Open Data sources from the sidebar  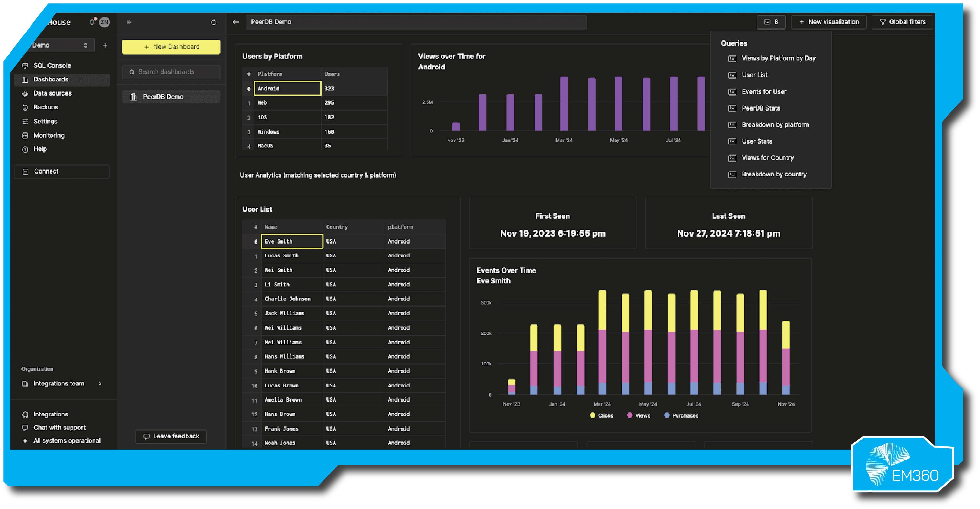click(x=52, y=93)
